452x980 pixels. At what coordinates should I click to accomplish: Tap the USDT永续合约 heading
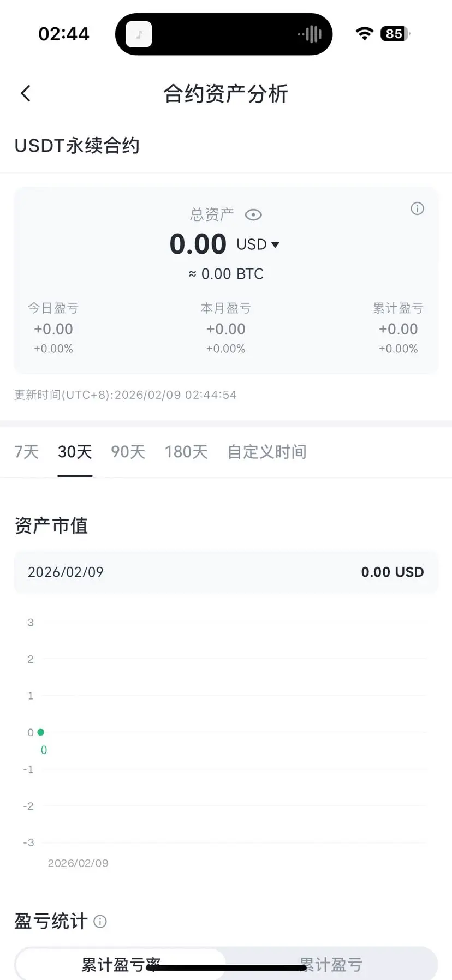(x=77, y=146)
